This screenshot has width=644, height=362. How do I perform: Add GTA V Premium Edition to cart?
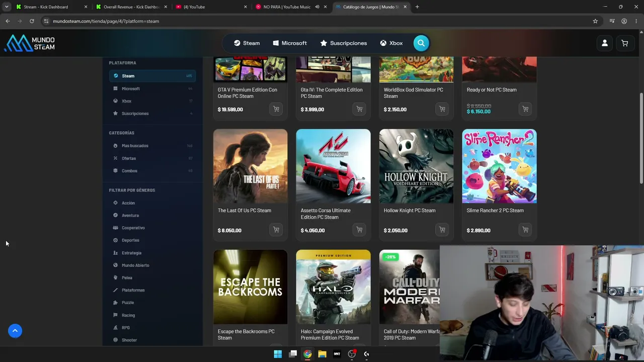point(276,109)
